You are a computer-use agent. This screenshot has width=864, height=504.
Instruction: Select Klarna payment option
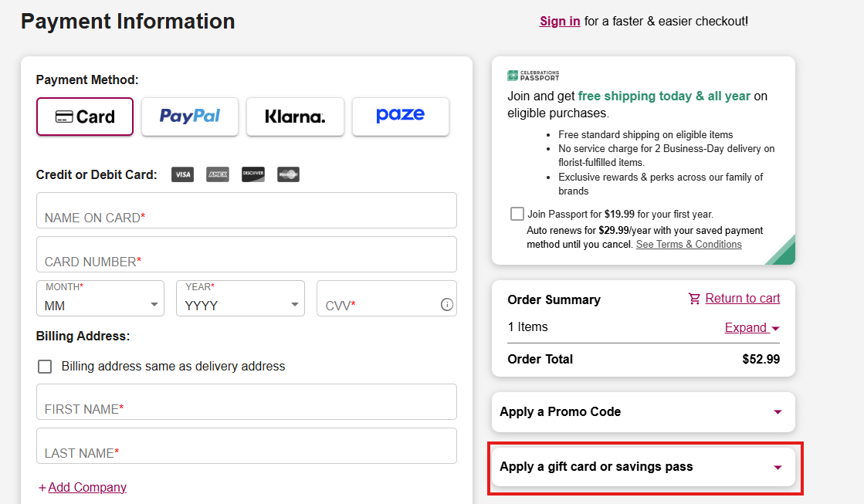pos(296,117)
